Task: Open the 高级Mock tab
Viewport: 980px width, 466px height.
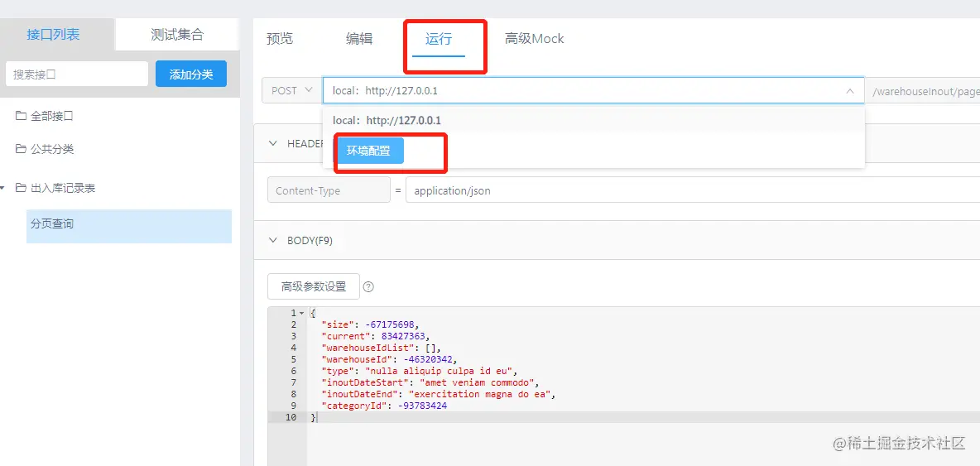Action: (535, 39)
